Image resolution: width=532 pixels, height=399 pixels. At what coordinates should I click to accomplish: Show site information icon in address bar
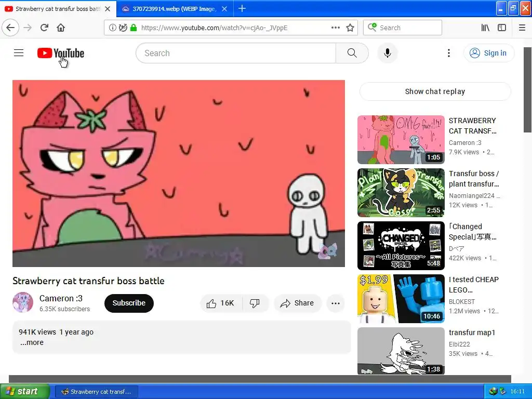(112, 28)
